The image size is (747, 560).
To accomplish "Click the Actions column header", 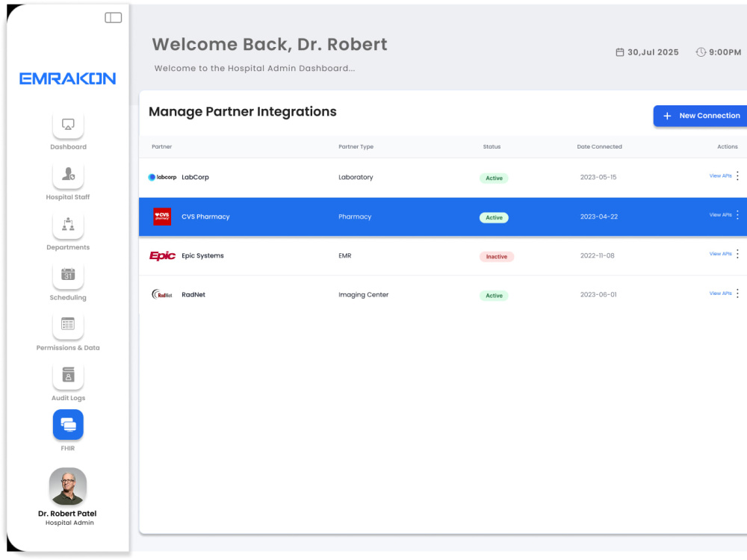I will coord(728,146).
